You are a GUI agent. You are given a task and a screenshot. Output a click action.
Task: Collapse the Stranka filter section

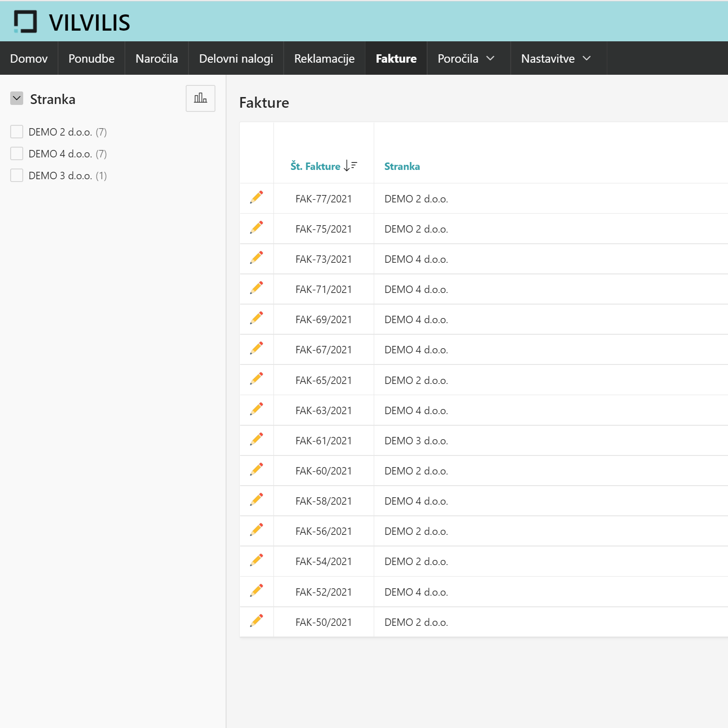coord(17,98)
